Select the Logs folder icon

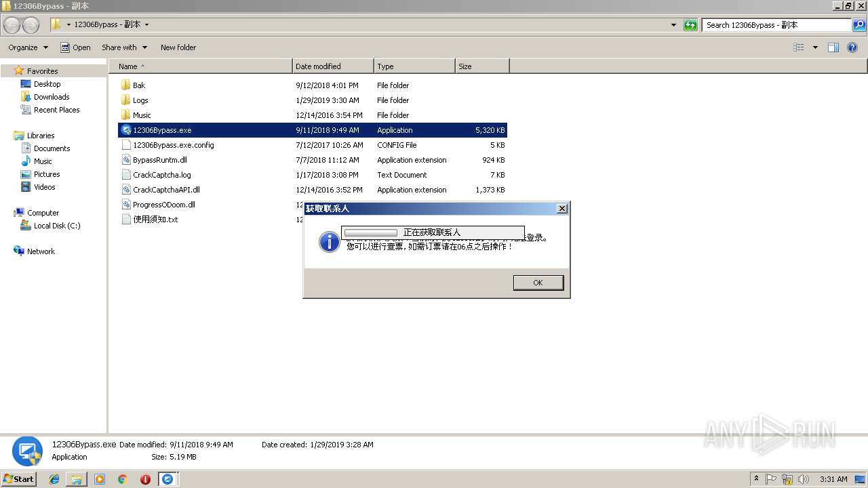tap(125, 100)
